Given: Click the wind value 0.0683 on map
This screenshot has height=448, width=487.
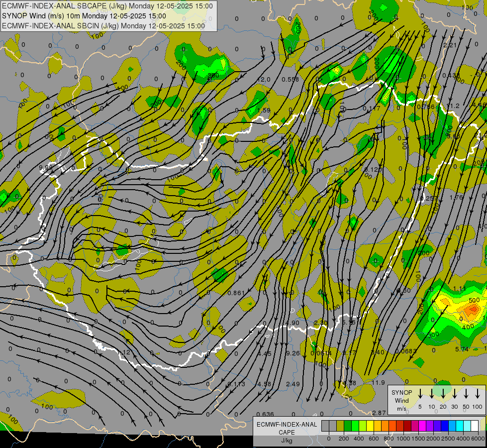Looking at the screenshot, I should [406, 351].
